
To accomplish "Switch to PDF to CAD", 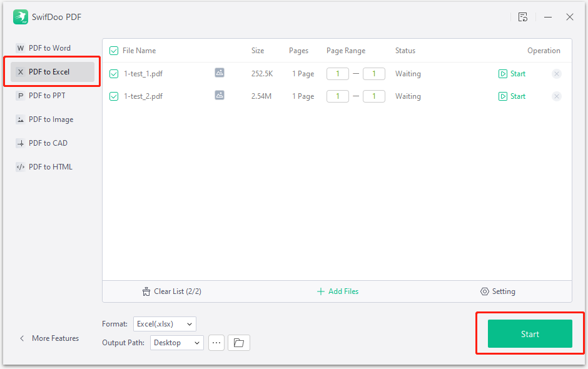I will click(x=53, y=143).
